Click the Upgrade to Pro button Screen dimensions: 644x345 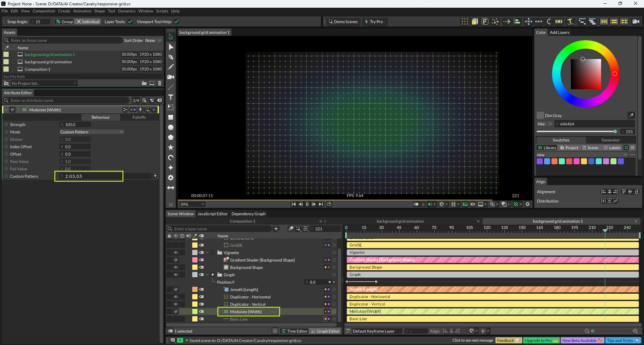point(541,340)
